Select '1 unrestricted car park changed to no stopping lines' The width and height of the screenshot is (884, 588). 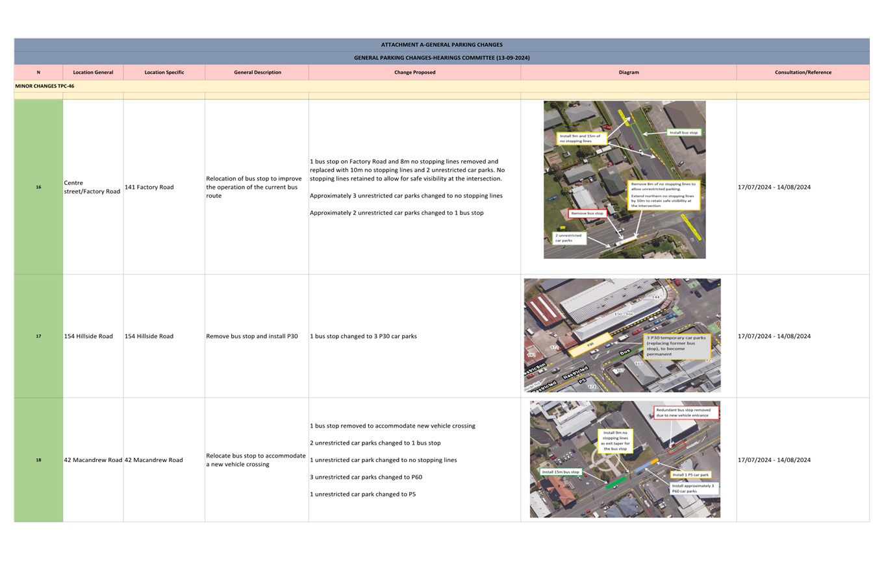pyautogui.click(x=383, y=459)
